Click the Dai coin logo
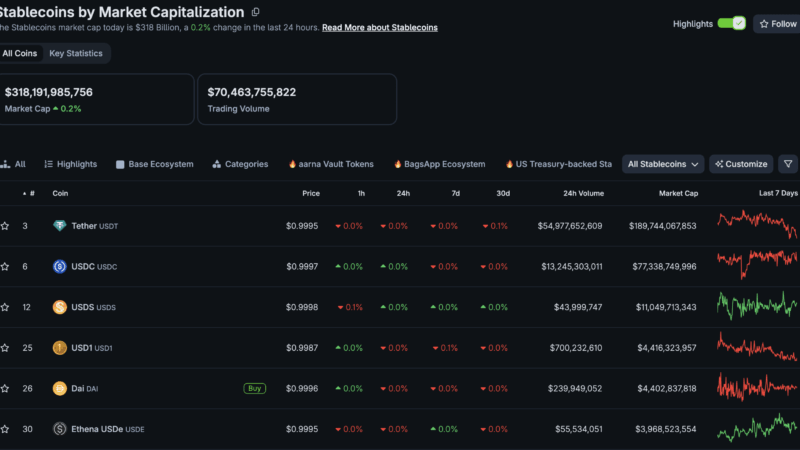The width and height of the screenshot is (800, 450). click(60, 389)
